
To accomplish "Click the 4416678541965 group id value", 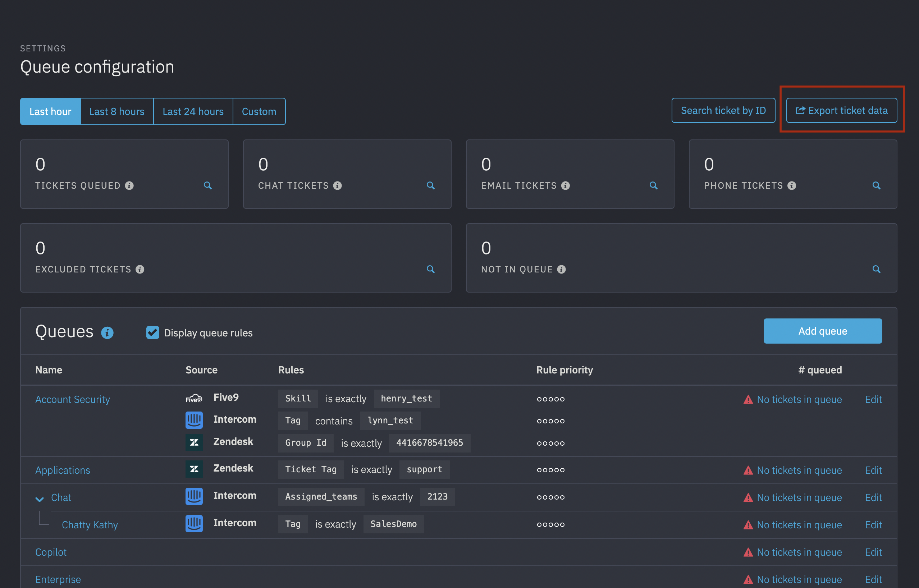I will 429,442.
